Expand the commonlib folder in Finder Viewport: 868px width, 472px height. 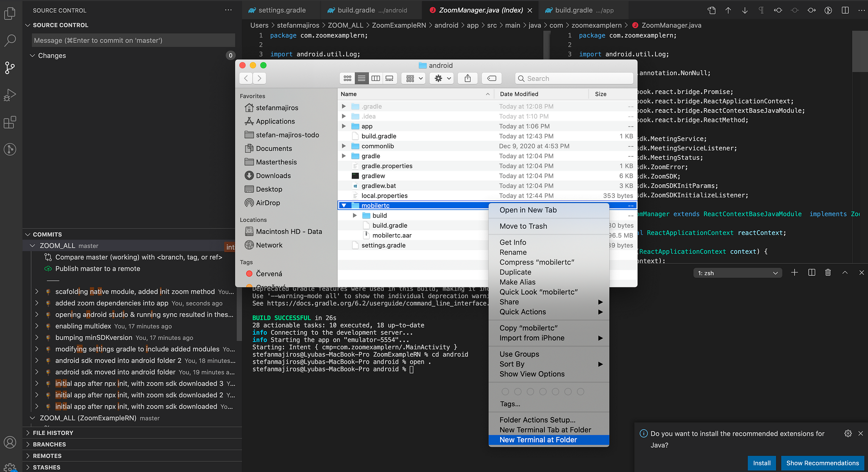point(344,146)
